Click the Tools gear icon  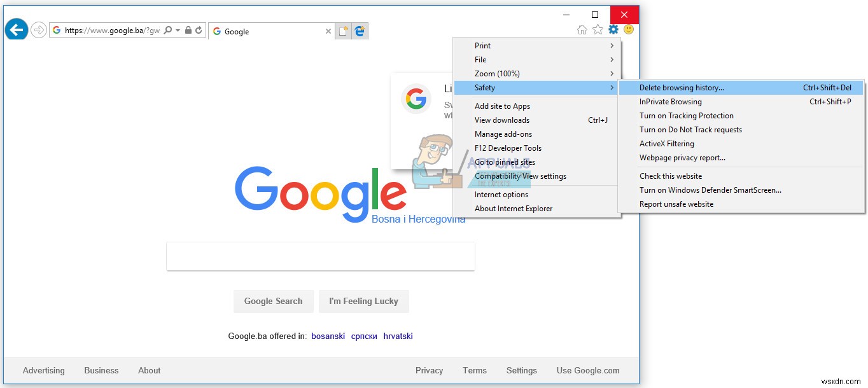click(x=613, y=29)
